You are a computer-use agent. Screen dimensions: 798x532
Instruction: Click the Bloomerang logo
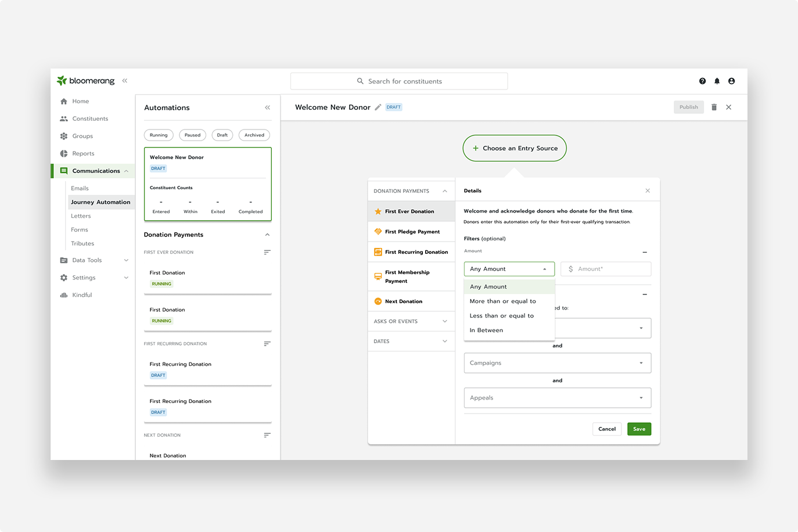pyautogui.click(x=85, y=81)
